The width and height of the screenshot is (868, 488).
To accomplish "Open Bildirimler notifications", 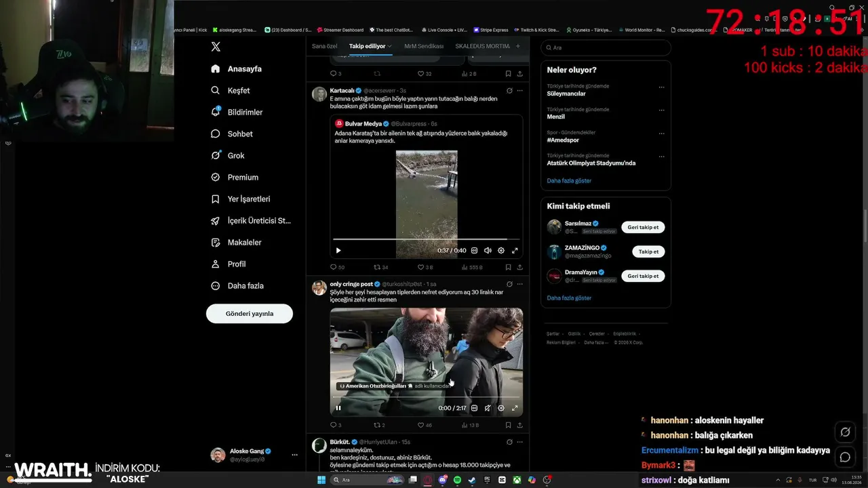I will (x=237, y=112).
